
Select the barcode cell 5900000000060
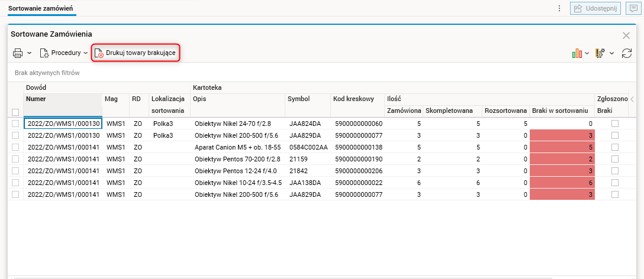pos(357,124)
